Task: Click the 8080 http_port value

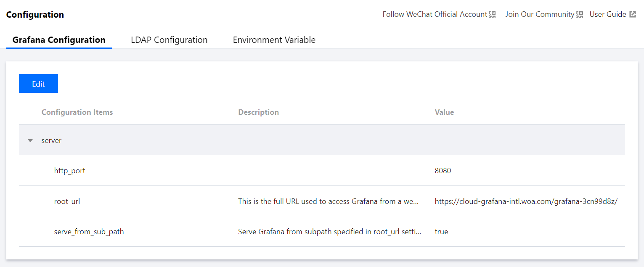Action: (443, 171)
